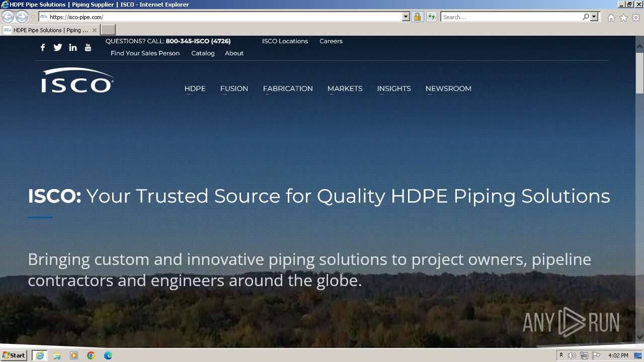The height and width of the screenshot is (362, 644).
Task: Click the 800-345-ISCO phone number
Action: click(198, 41)
